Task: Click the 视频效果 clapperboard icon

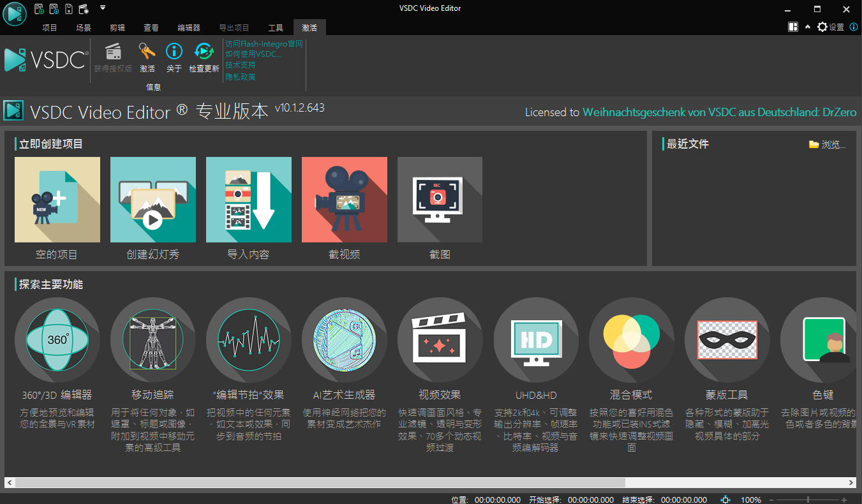Action: tap(440, 340)
